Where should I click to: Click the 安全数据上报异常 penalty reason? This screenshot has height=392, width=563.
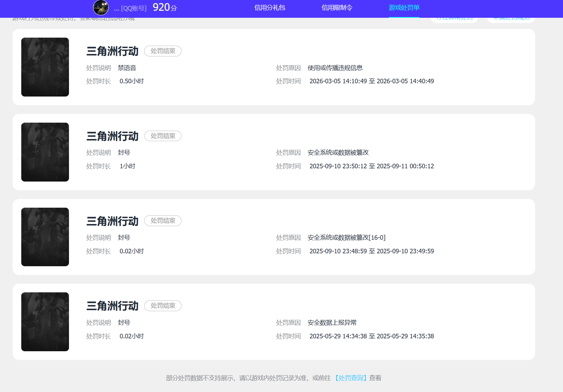tap(332, 323)
